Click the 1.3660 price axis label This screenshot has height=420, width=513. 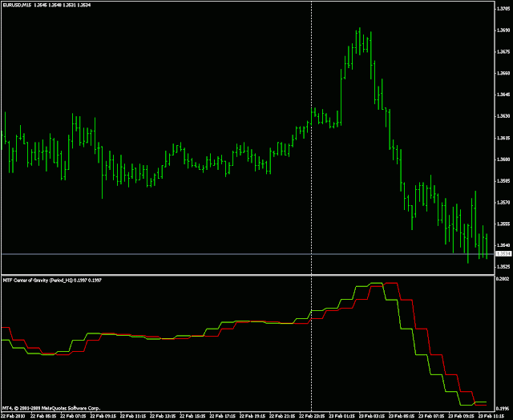[503, 73]
